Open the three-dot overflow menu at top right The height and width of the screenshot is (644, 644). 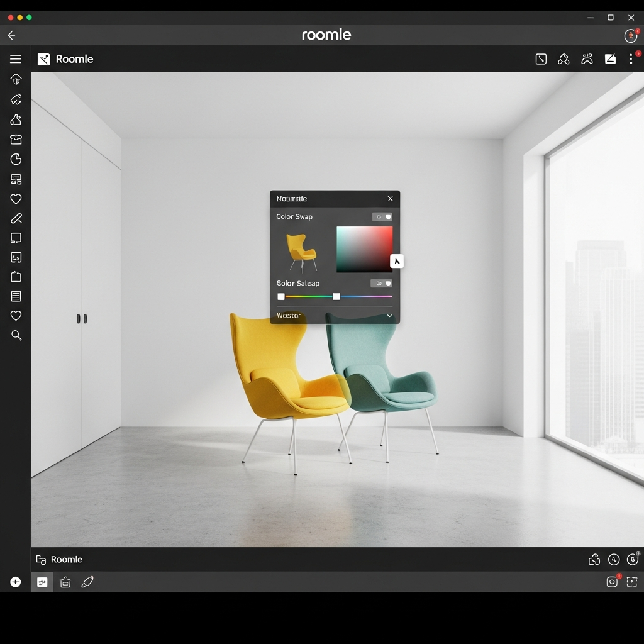click(x=631, y=59)
